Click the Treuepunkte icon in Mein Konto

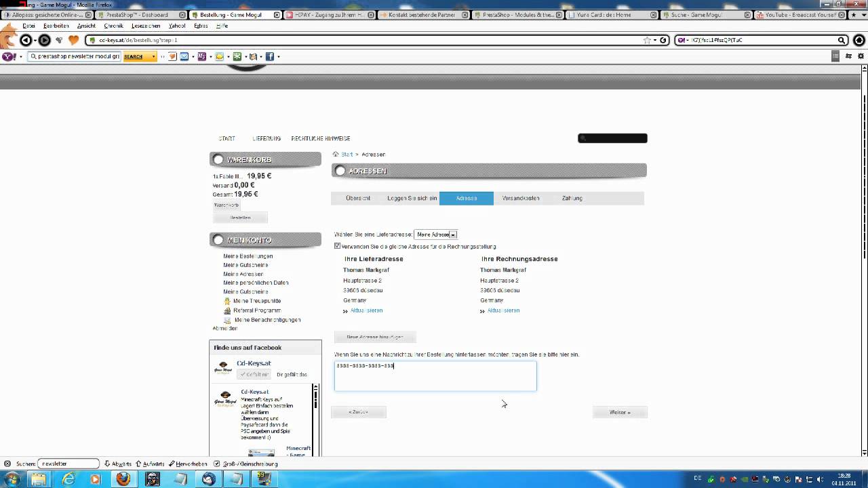[227, 301]
